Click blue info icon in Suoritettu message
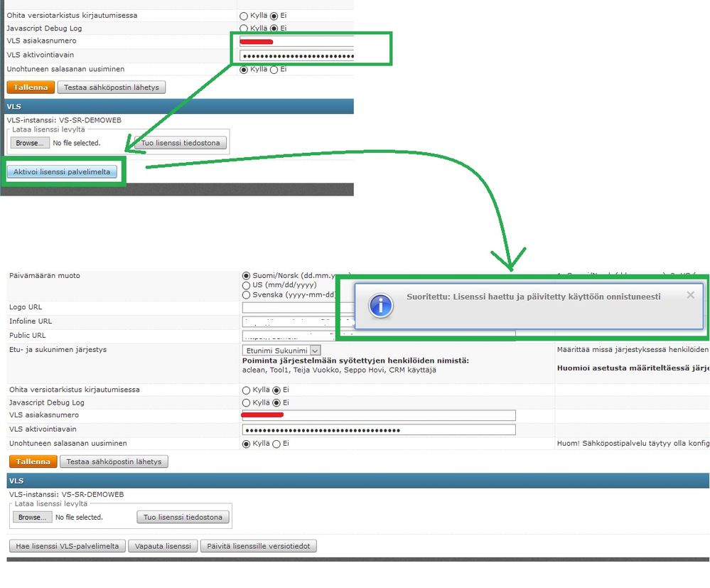 [381, 305]
